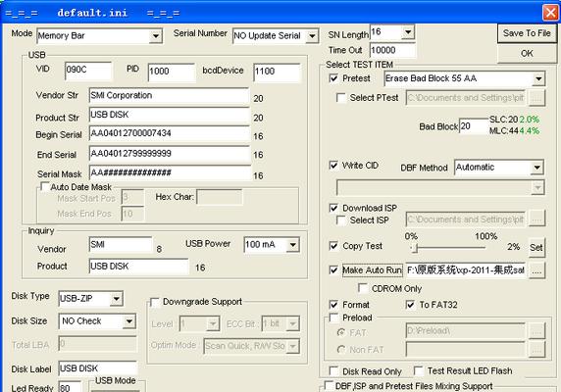
Task: Edit the Bad Block value field
Action: pyautogui.click(x=474, y=126)
